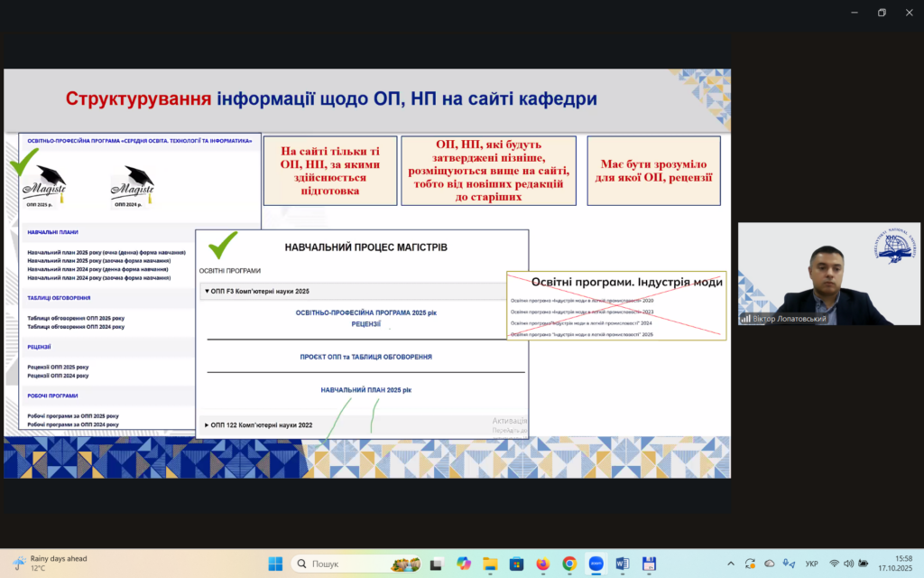Open Google Chrome from the taskbar
924x578 pixels.
[569, 564]
